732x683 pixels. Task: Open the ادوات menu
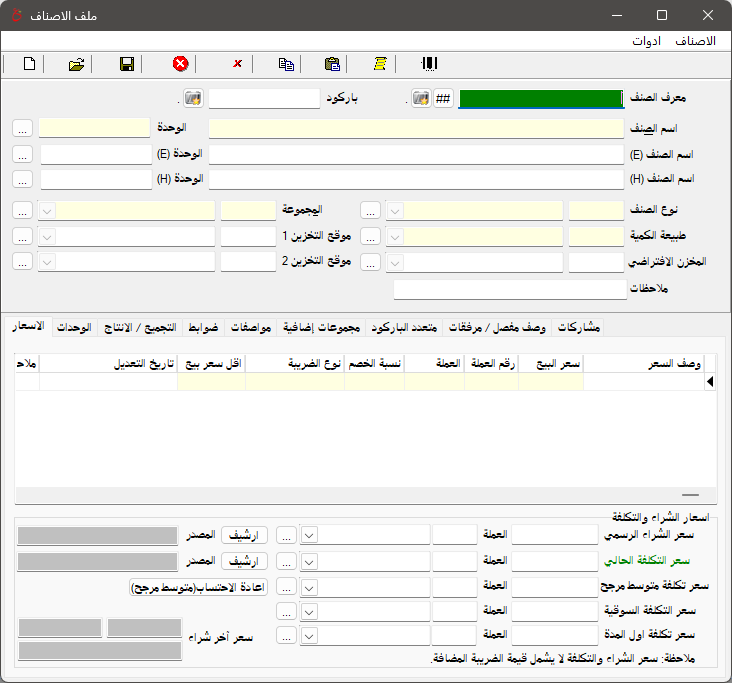(x=647, y=41)
